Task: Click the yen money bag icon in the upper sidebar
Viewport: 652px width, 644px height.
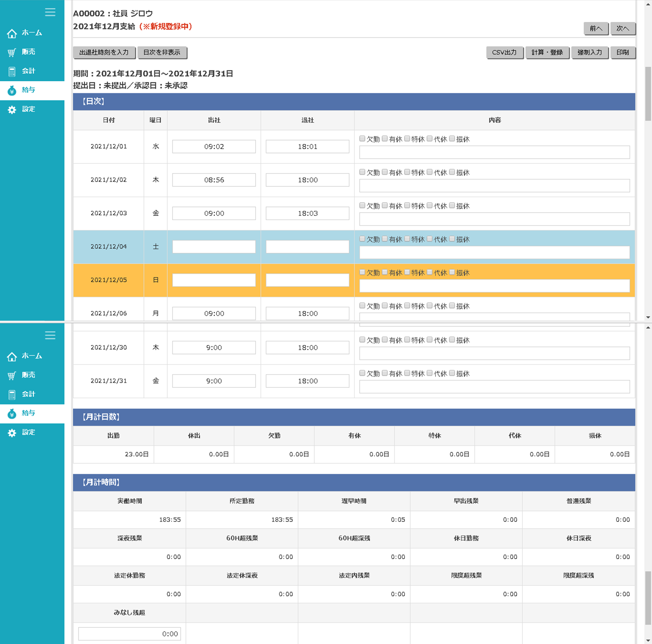Action: (12, 90)
